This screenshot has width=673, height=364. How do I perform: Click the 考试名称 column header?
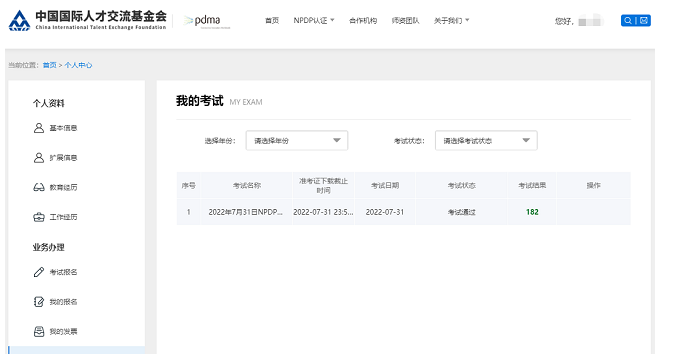pos(247,185)
